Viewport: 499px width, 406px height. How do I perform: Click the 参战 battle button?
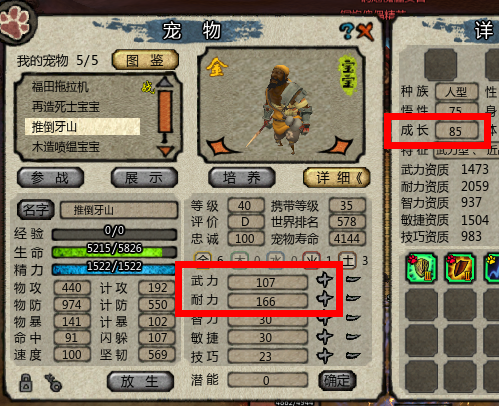click(50, 178)
